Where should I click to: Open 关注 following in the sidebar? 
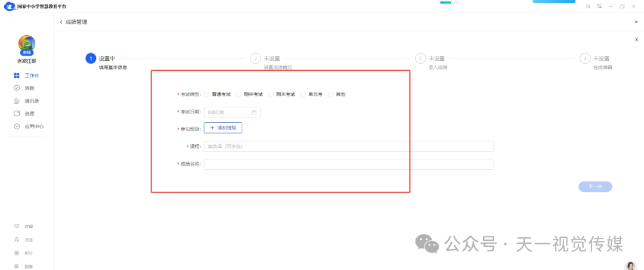(23, 240)
